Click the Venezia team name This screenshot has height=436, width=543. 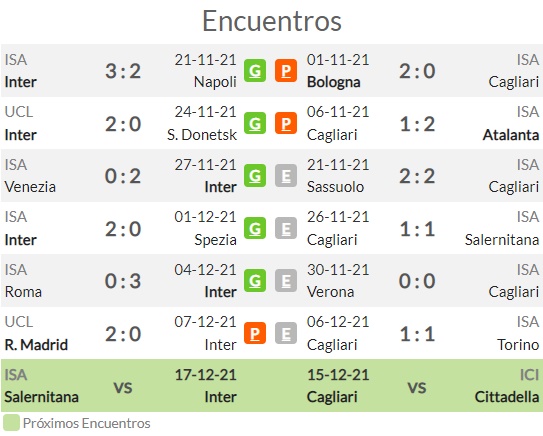point(30,187)
